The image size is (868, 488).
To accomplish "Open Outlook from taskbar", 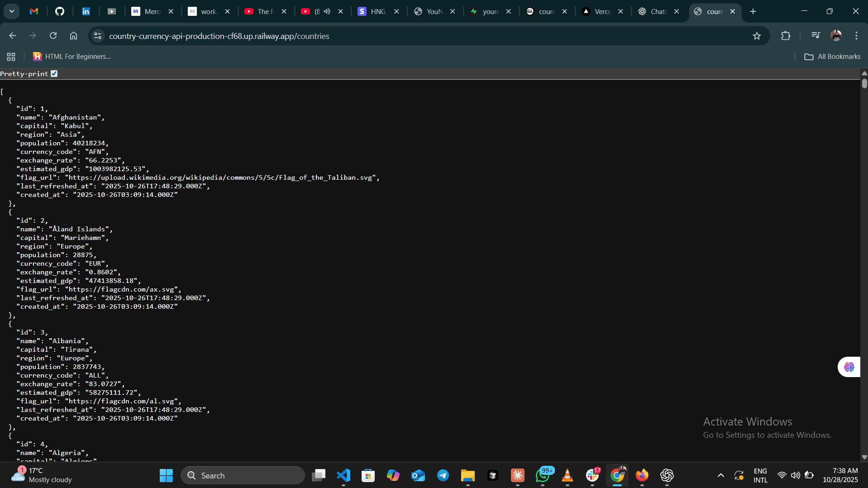I will pos(418,475).
